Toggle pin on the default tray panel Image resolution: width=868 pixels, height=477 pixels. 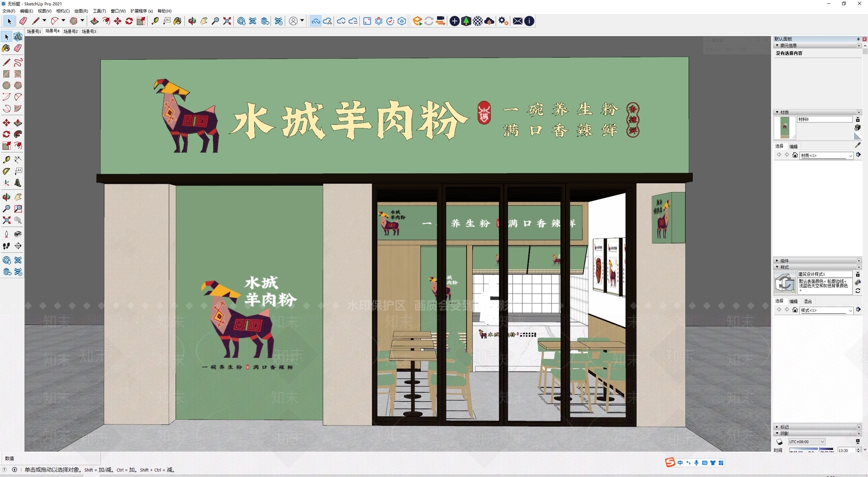tap(858, 39)
